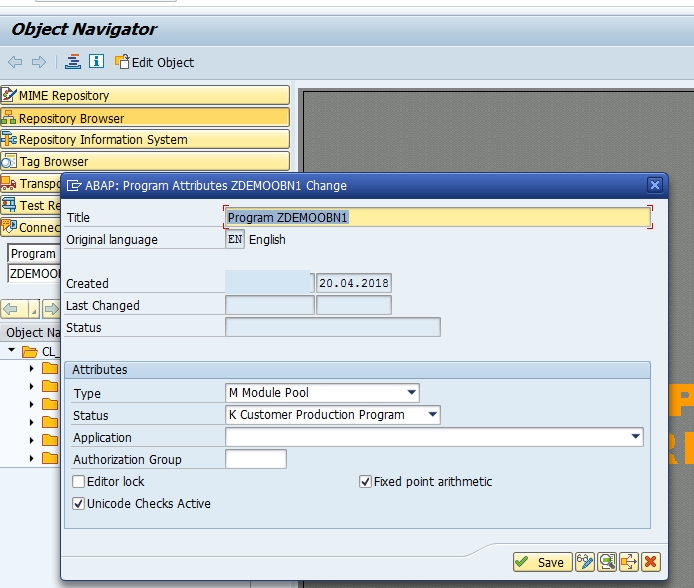Open the Repository Browser
The height and width of the screenshot is (588, 694).
[x=145, y=118]
